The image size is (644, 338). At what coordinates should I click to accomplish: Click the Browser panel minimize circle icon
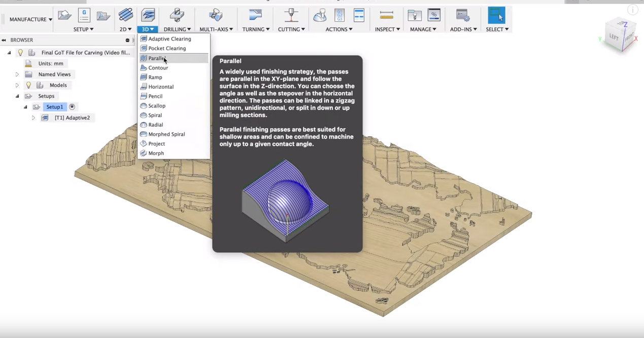click(127, 40)
